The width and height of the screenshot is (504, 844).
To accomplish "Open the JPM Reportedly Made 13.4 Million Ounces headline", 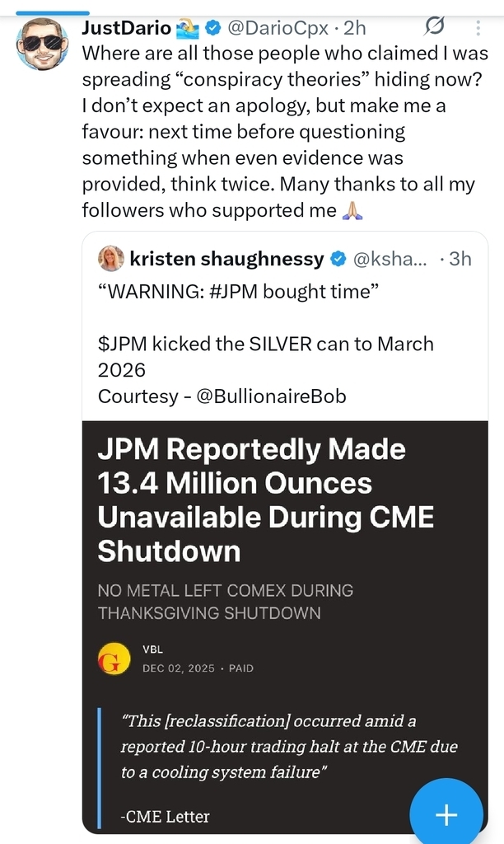I will tap(264, 500).
